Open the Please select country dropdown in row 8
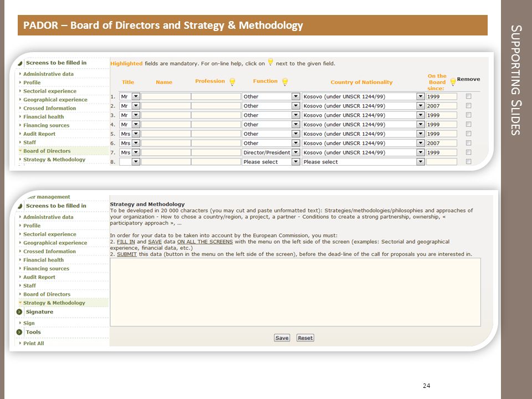 click(x=421, y=162)
